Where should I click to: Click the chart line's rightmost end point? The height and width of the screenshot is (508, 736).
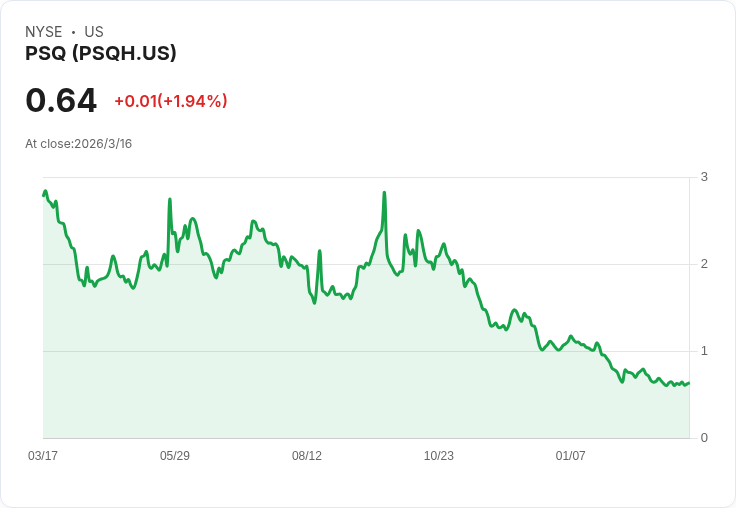pyautogui.click(x=689, y=383)
